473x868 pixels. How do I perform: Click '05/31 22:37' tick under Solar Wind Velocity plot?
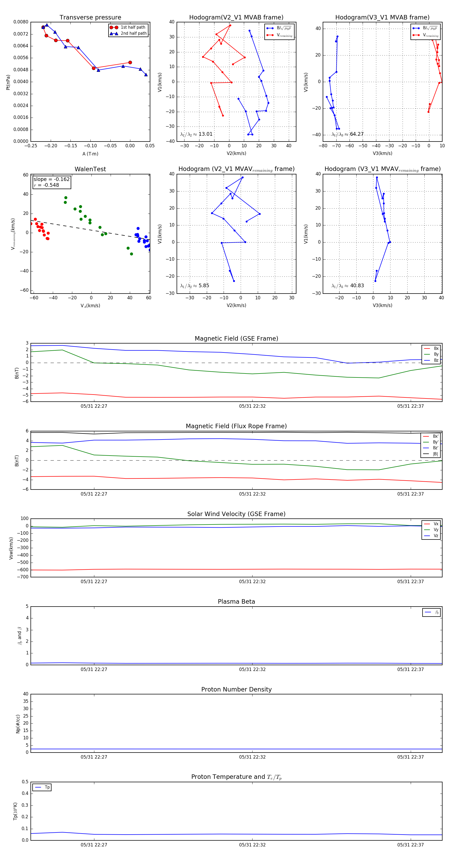click(410, 581)
